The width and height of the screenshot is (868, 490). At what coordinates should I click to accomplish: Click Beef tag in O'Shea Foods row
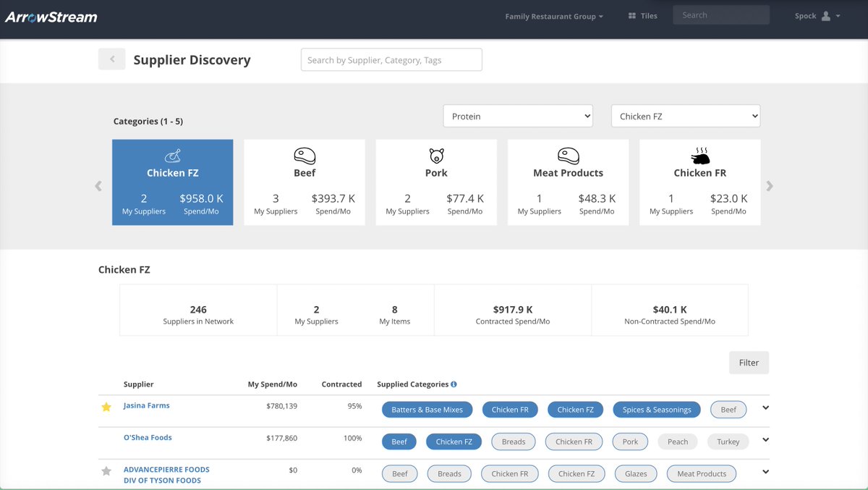click(x=399, y=442)
